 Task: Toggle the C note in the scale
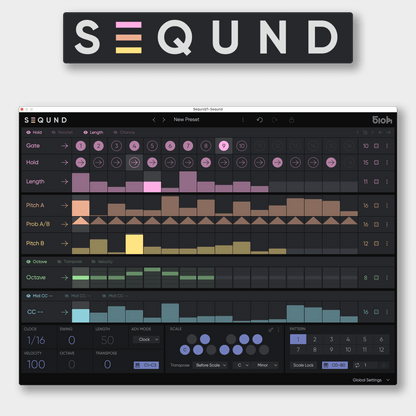click(185, 350)
